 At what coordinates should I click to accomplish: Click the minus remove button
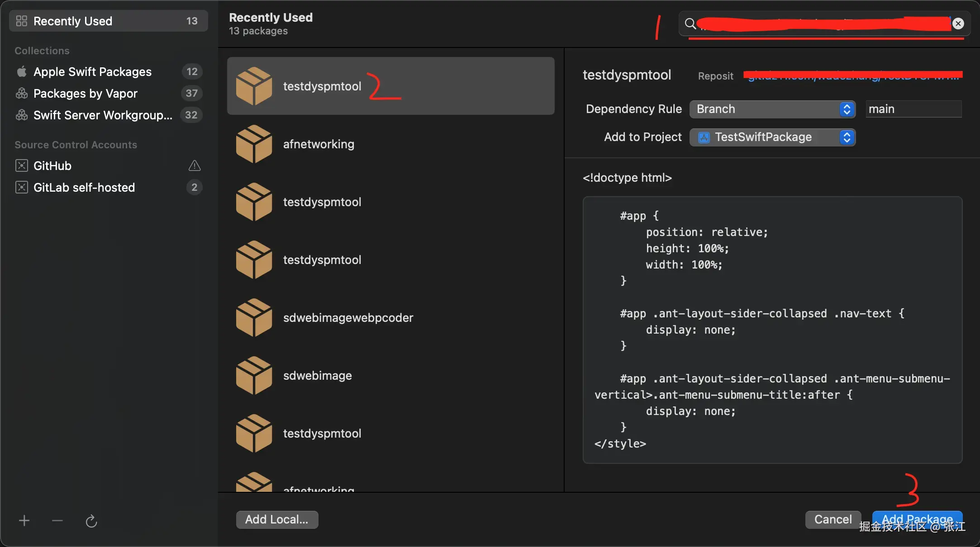coord(57,521)
